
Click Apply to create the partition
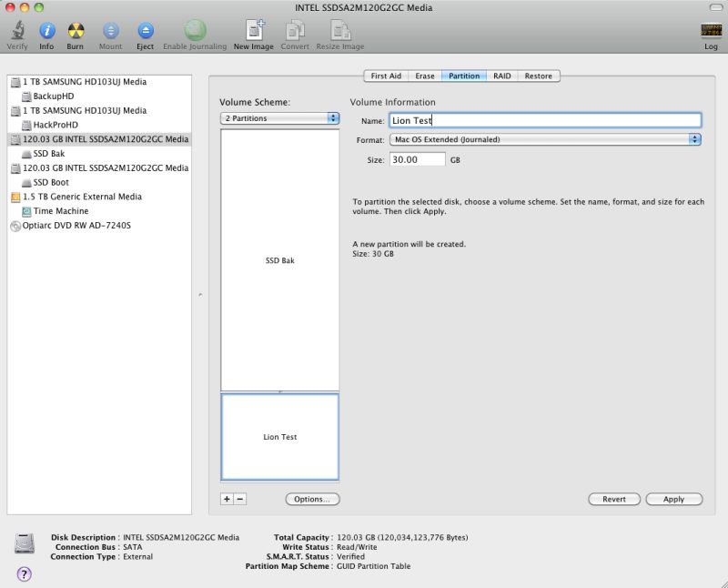[673, 500]
